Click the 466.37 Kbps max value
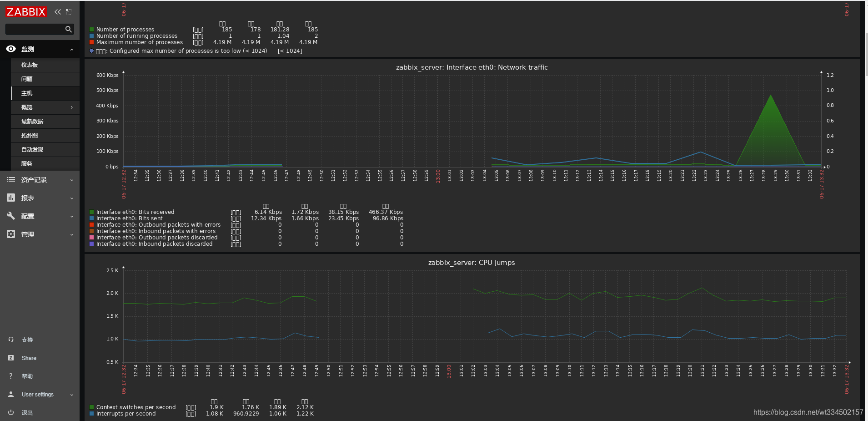The width and height of the screenshot is (868, 421). tap(386, 212)
